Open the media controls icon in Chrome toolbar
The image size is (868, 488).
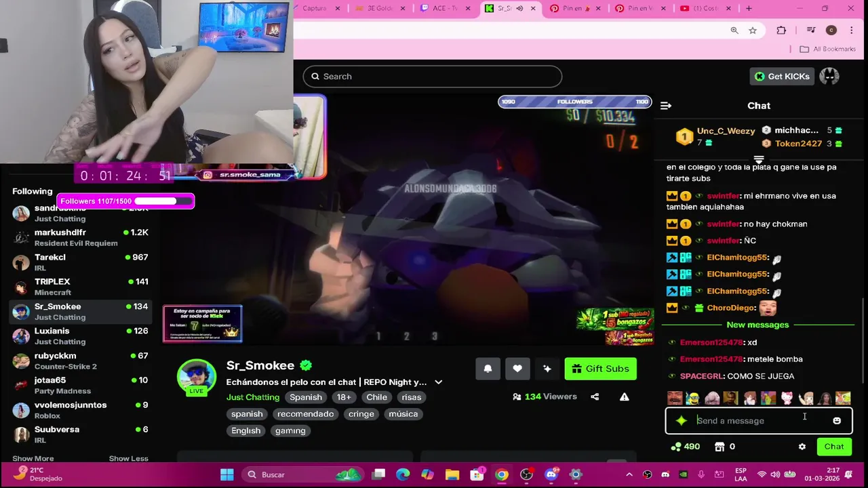[x=811, y=30]
